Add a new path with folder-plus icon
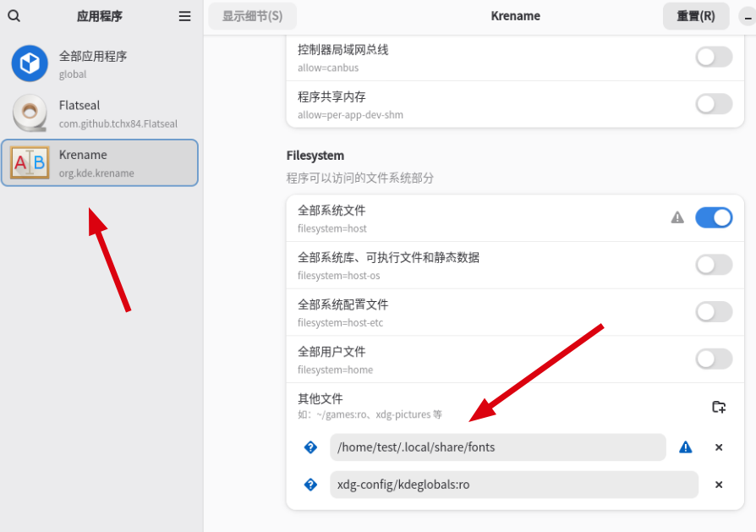The width and height of the screenshot is (756, 532). 719,407
